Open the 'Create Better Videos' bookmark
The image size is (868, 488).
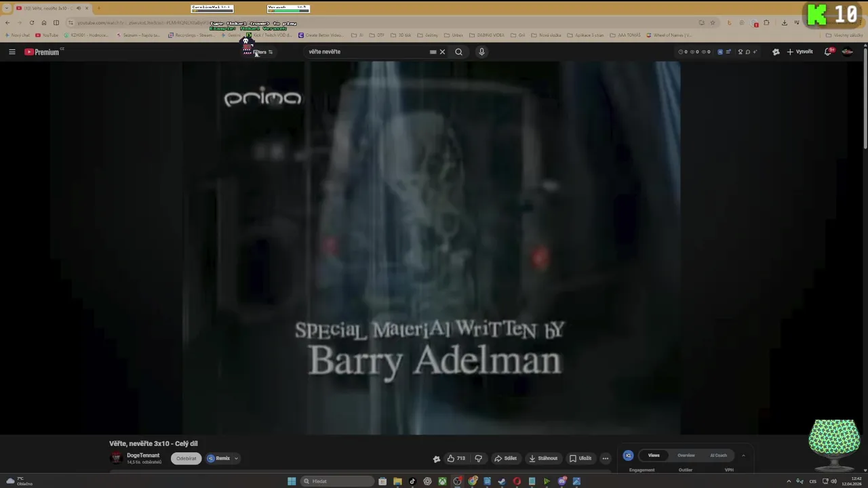click(x=322, y=35)
